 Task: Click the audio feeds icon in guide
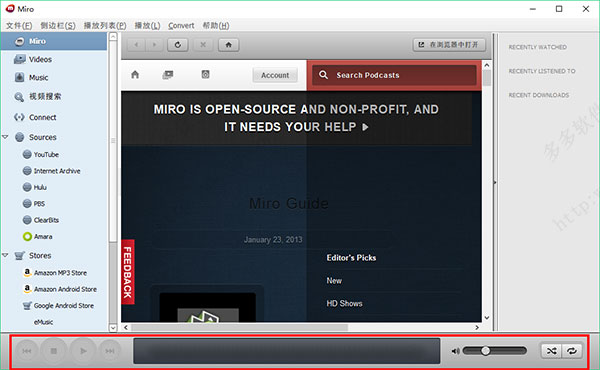(x=205, y=75)
